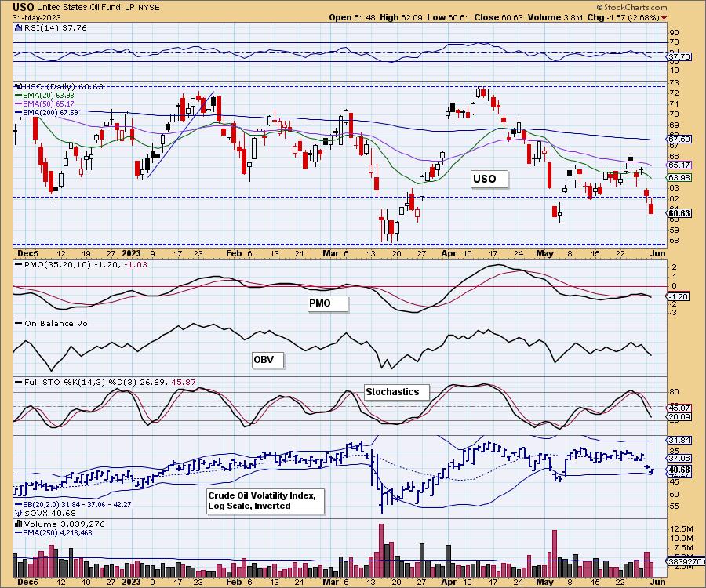
Task: Click the volume bars icon before Volume 3,839,276
Action: (x=19, y=524)
